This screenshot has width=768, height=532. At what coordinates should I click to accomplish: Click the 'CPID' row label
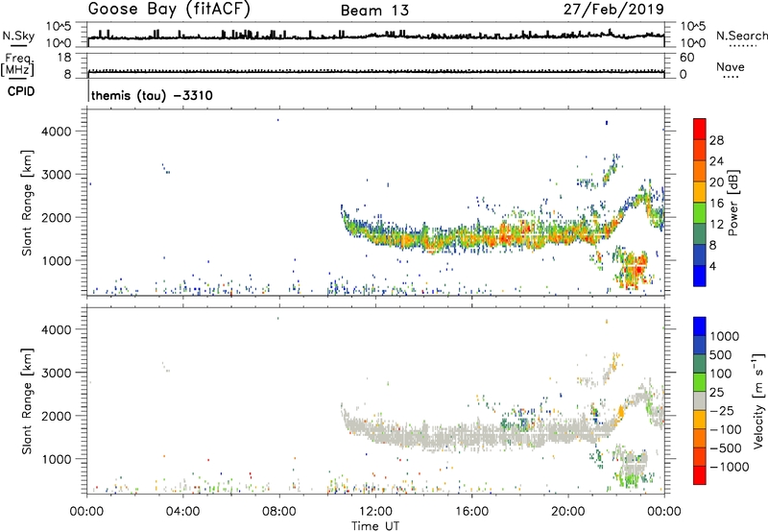(x=21, y=91)
